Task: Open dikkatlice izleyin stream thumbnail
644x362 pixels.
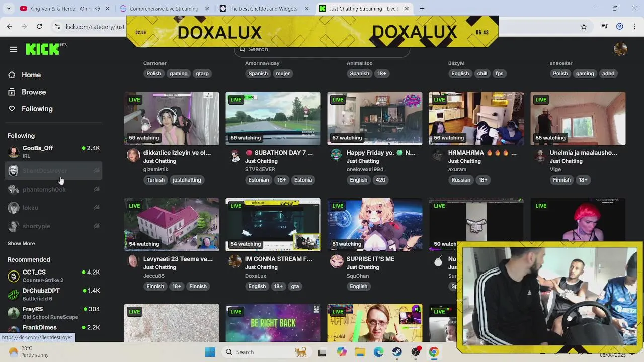Action: pyautogui.click(x=172, y=119)
